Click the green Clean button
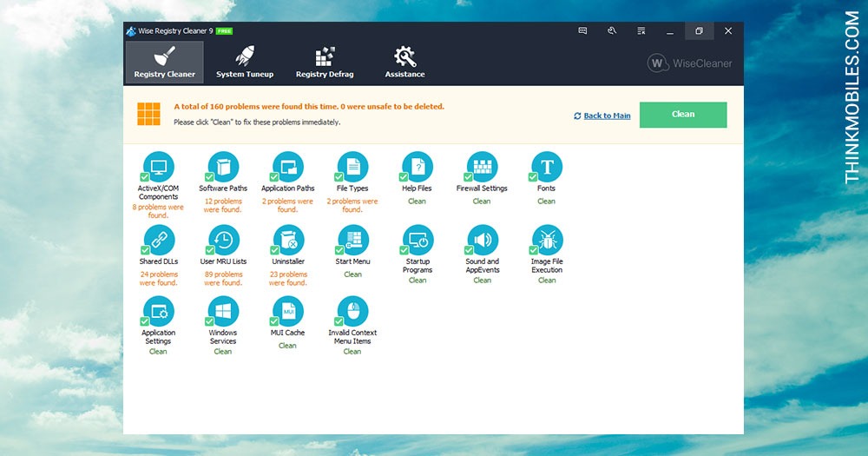868x456 pixels. pos(683,115)
